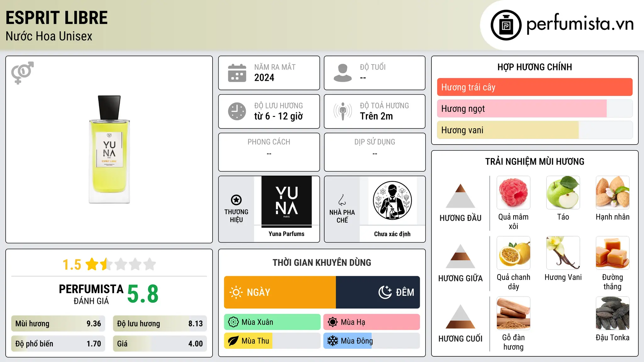Select the sandalwood note image
Screen dimensions: 644x362
(x=514, y=313)
